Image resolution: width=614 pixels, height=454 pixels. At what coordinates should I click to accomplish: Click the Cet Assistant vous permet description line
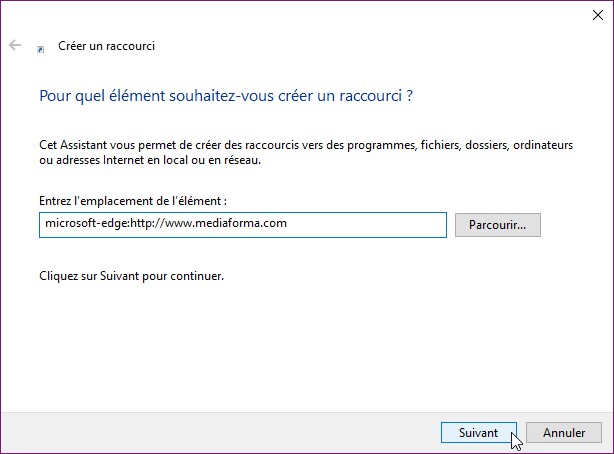[305, 145]
